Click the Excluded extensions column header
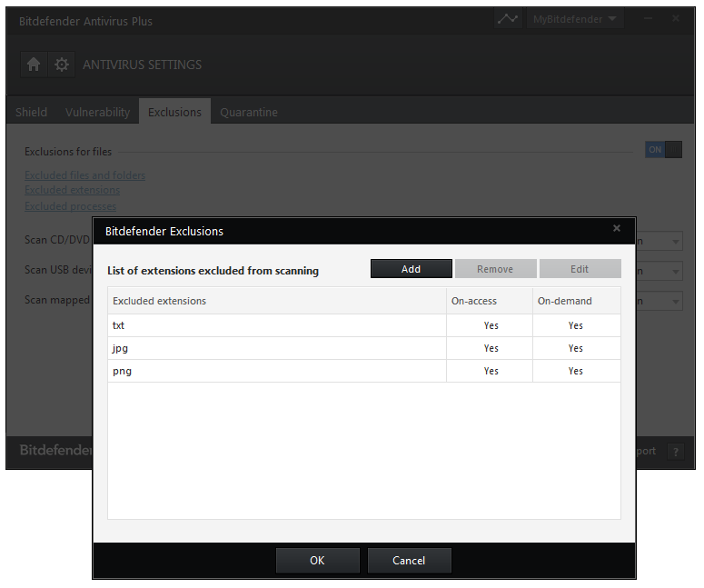The image size is (704, 588). coord(277,301)
